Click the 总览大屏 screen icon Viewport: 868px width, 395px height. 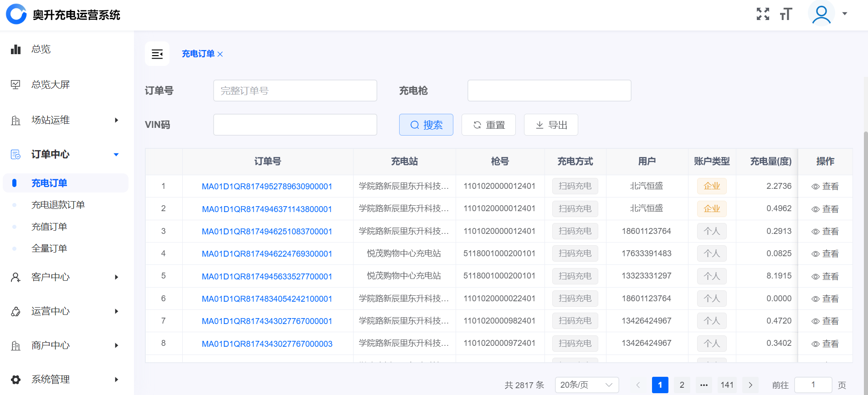tap(16, 85)
